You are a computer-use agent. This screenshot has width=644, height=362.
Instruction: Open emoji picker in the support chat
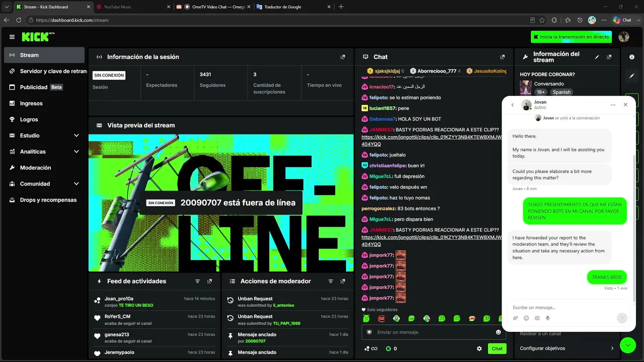pyautogui.click(x=526, y=318)
